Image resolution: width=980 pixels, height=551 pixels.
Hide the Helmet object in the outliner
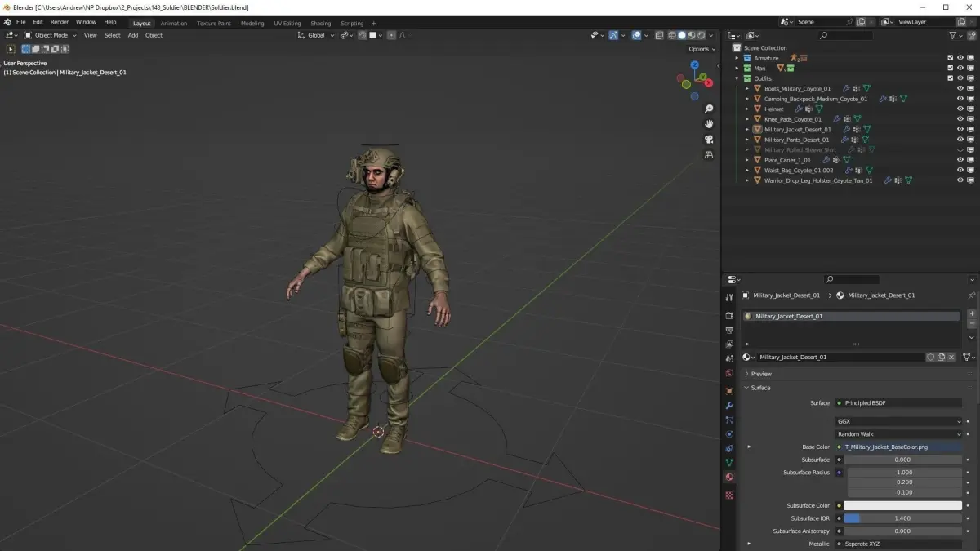pyautogui.click(x=960, y=109)
